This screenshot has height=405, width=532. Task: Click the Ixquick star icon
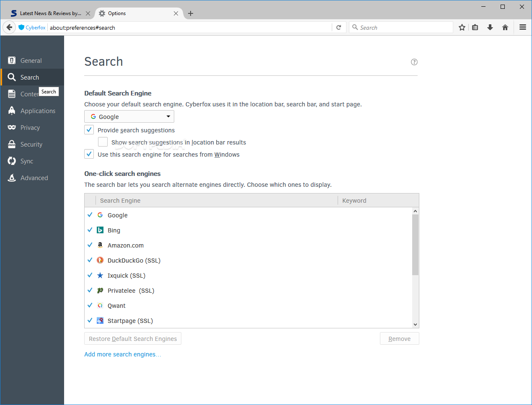(100, 275)
